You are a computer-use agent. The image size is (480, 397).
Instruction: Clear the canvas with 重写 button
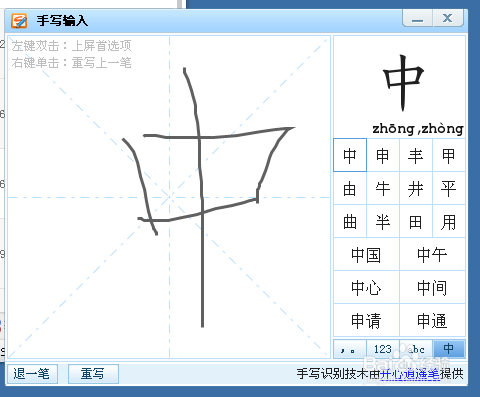tap(93, 374)
